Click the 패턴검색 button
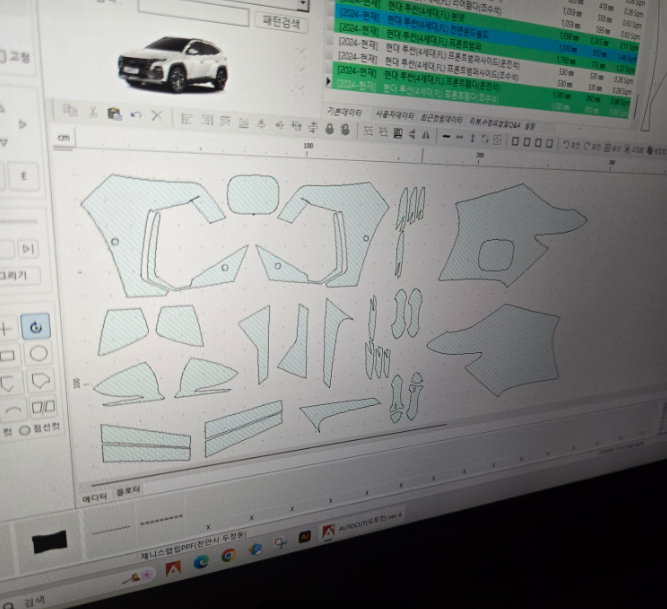Screen dimensions: 667x609 pyautogui.click(x=281, y=21)
